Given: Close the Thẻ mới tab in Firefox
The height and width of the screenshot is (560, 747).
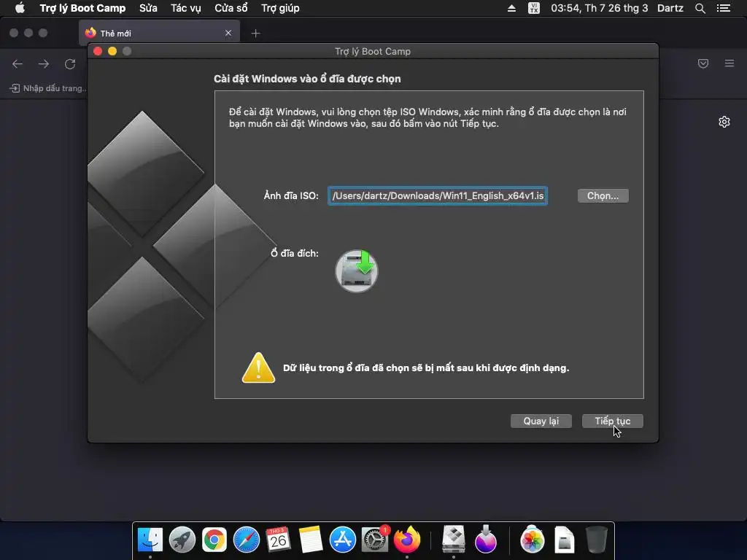Looking at the screenshot, I should (x=228, y=33).
